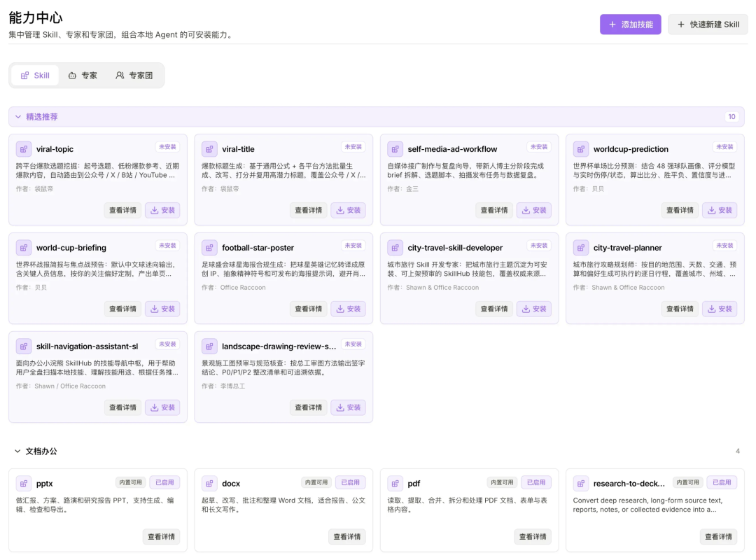Click the city-travel-skill-developer skill icon

(x=395, y=248)
